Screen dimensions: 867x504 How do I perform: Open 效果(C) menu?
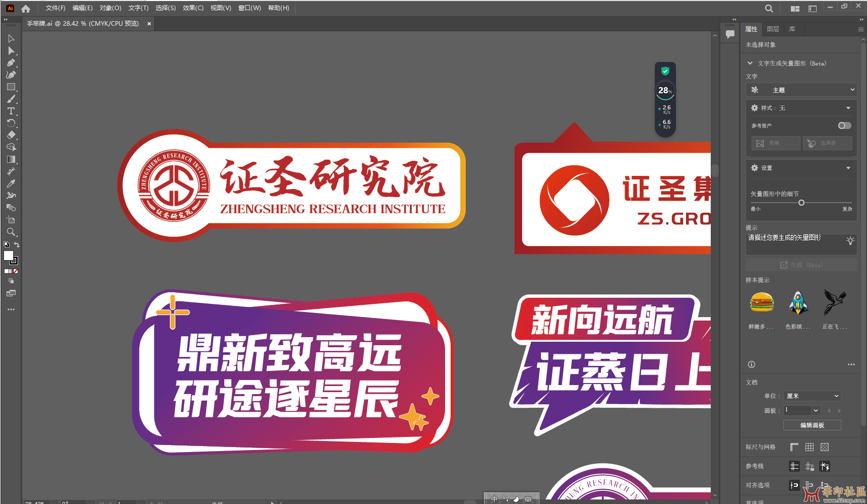click(x=193, y=8)
